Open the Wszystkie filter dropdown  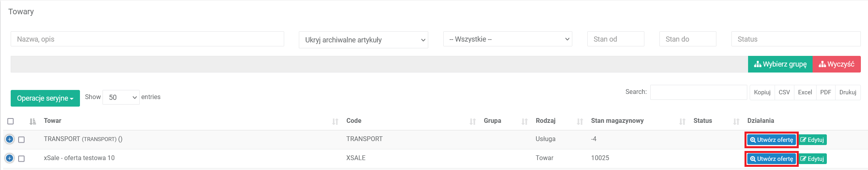click(507, 39)
